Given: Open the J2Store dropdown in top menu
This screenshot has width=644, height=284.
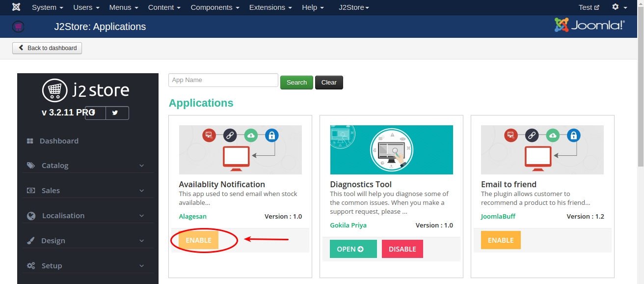Looking at the screenshot, I should 354,7.
